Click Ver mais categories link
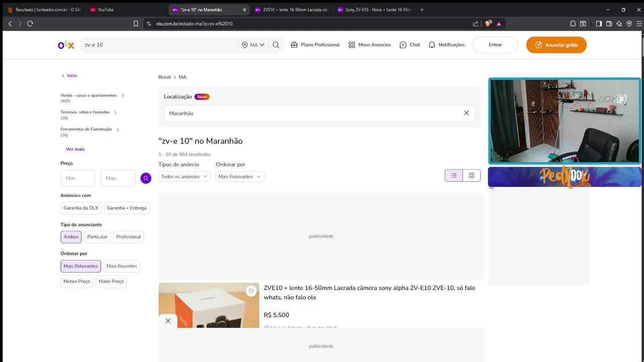The width and height of the screenshot is (644, 362). [x=75, y=149]
